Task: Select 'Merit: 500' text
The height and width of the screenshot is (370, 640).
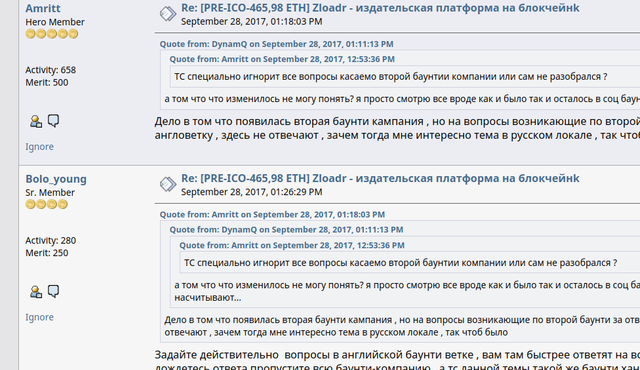Action: [47, 82]
